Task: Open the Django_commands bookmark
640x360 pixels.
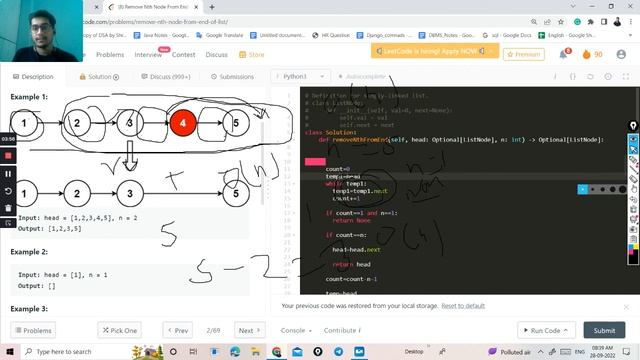Action: coord(385,35)
